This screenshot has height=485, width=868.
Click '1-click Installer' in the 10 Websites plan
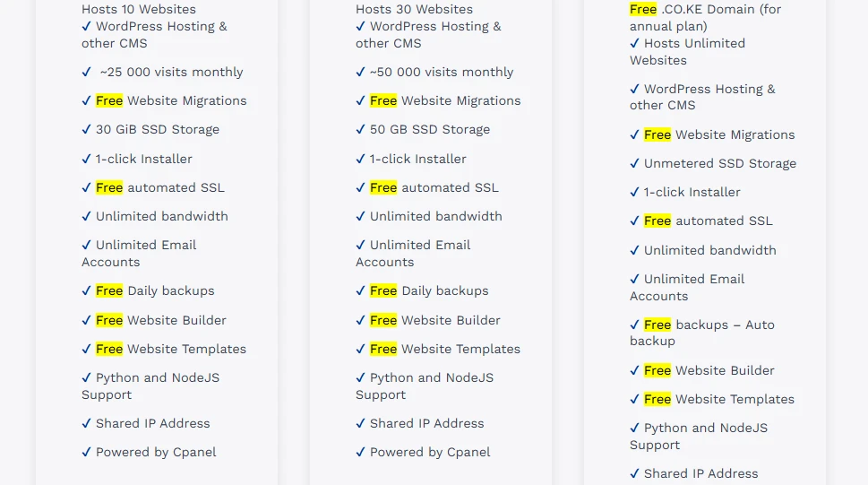pyautogui.click(x=144, y=159)
